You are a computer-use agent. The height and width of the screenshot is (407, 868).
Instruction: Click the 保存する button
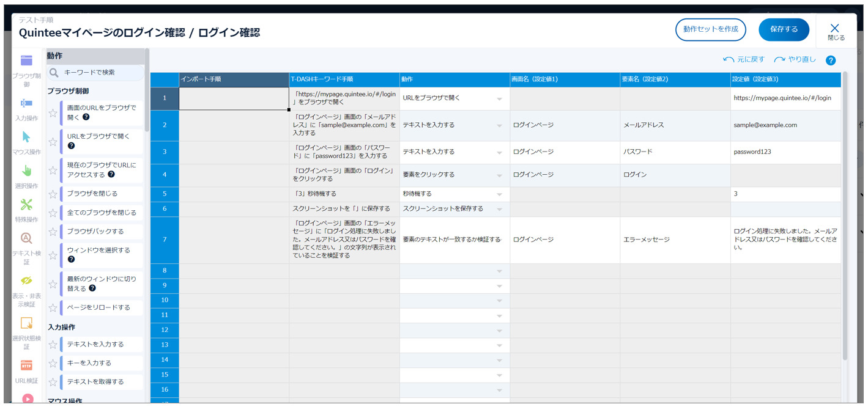click(x=783, y=29)
